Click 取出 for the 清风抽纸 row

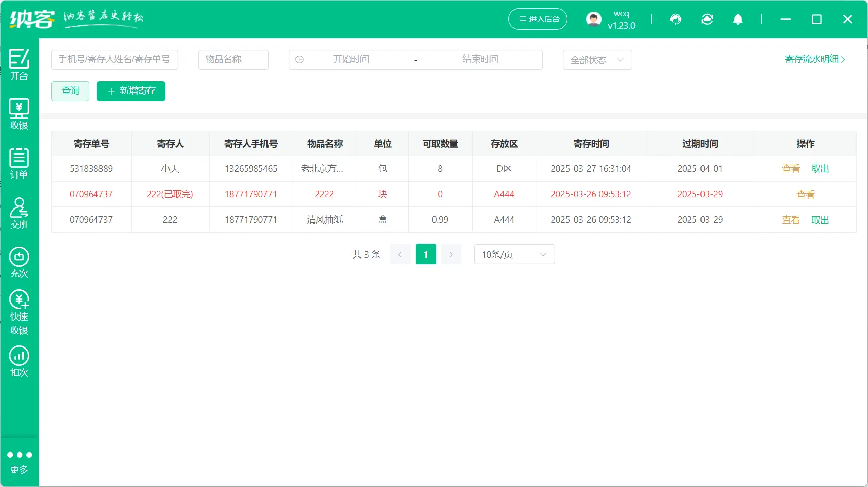tap(820, 220)
